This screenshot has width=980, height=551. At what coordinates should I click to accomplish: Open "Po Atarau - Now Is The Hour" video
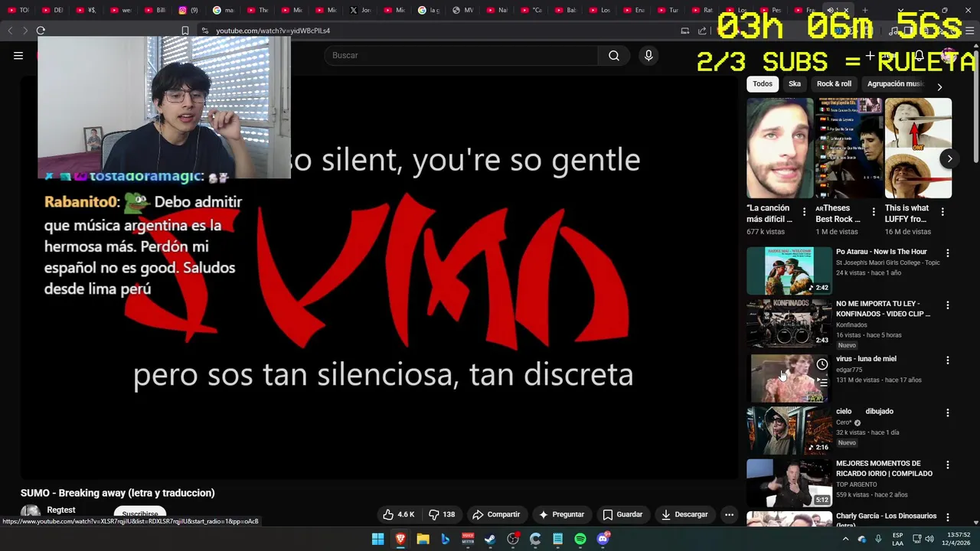881,252
